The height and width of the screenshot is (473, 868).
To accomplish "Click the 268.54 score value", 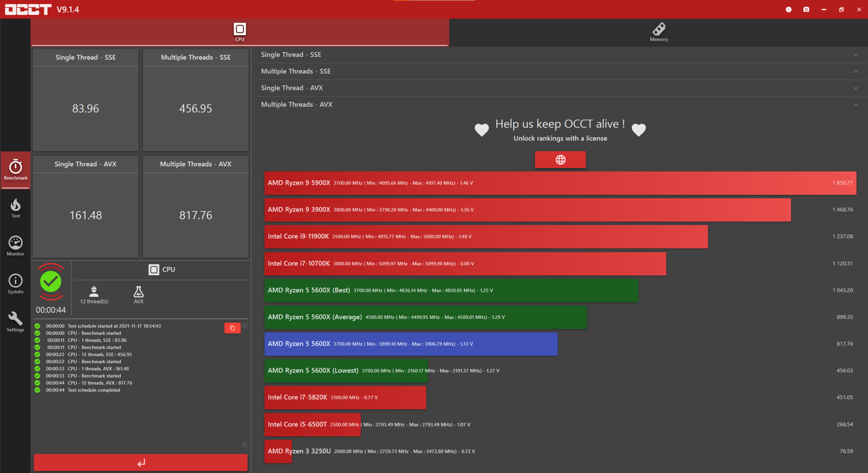I will (x=844, y=424).
